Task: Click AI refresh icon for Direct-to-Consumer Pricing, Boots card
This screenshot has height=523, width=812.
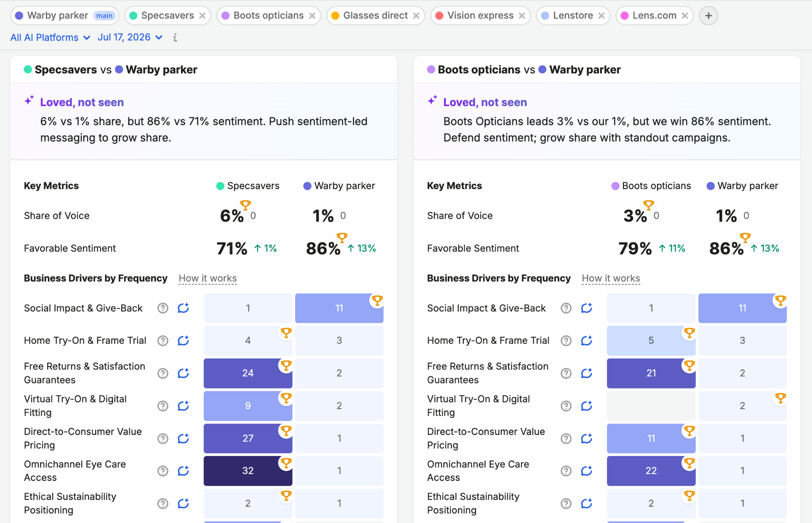Action: pos(586,438)
